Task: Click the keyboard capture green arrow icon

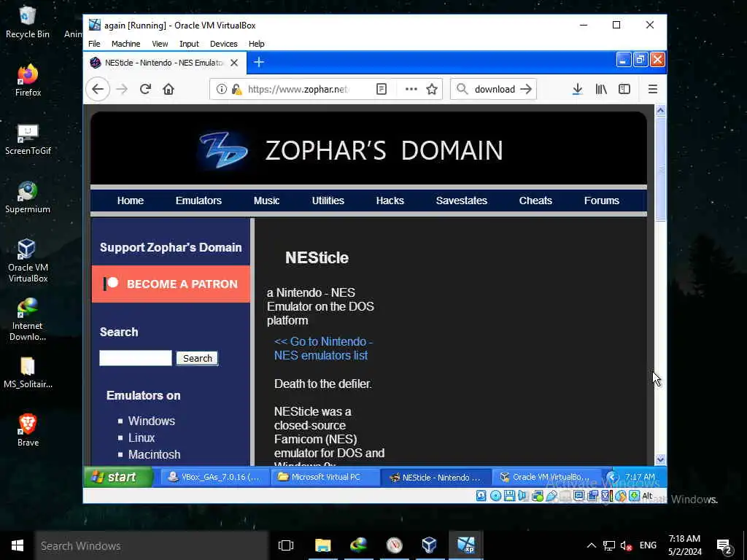Action: pos(634,496)
